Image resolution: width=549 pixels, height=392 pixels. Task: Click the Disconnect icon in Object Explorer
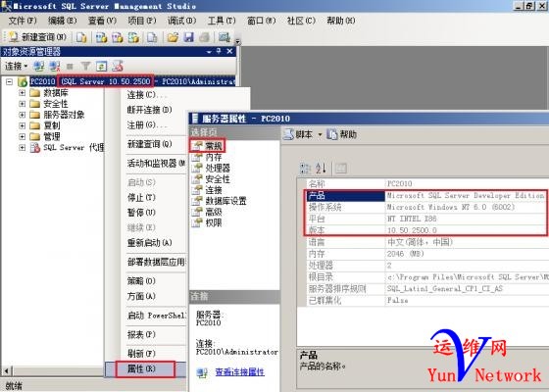click(x=54, y=66)
